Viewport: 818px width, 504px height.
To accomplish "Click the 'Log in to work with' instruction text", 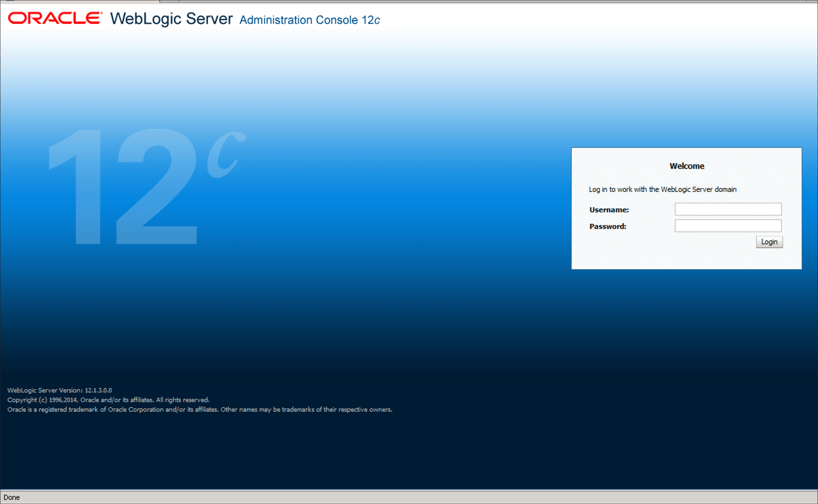I will tap(662, 189).
